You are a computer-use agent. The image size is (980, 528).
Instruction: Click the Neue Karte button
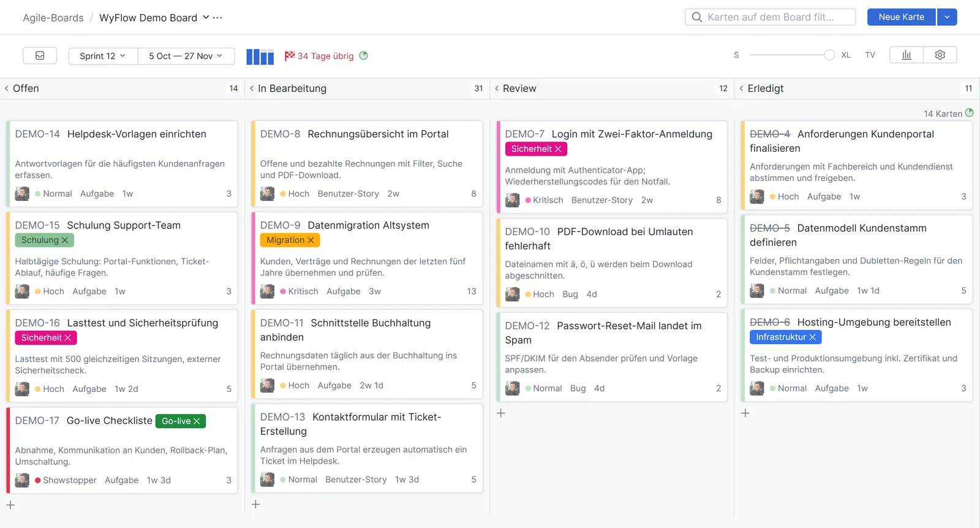[902, 17]
